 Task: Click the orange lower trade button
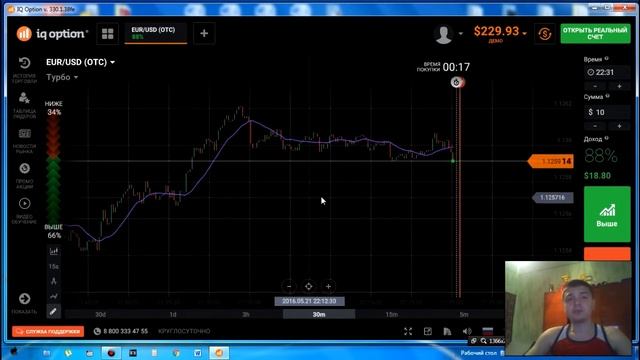pyautogui.click(x=607, y=253)
